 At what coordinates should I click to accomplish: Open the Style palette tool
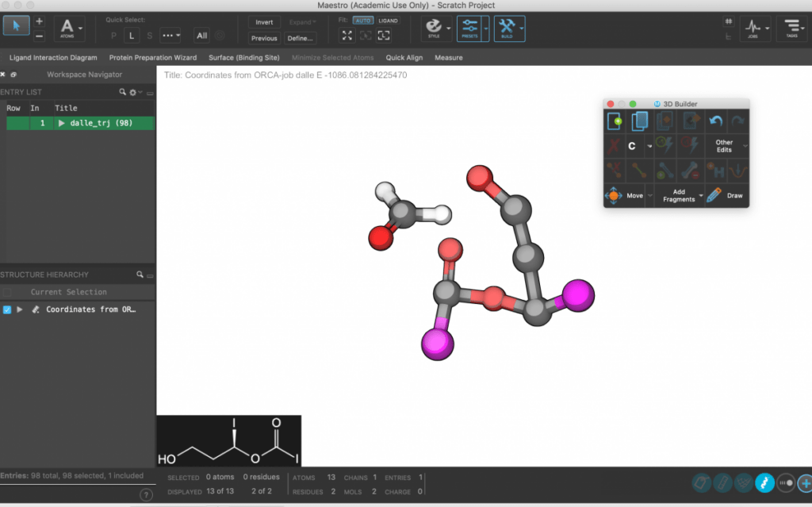pyautogui.click(x=434, y=28)
